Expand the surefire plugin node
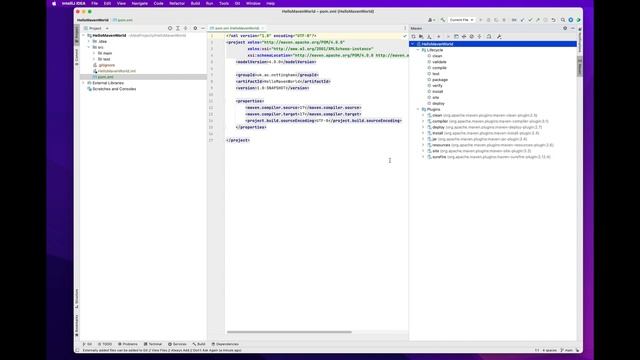 coord(423,157)
